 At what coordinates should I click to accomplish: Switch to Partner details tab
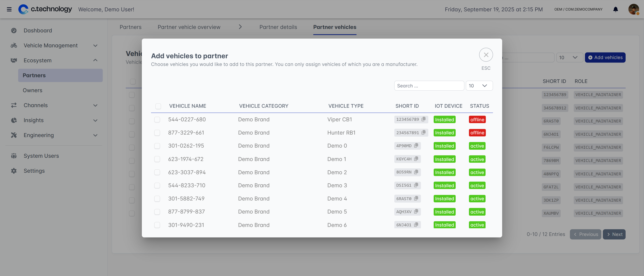(278, 27)
